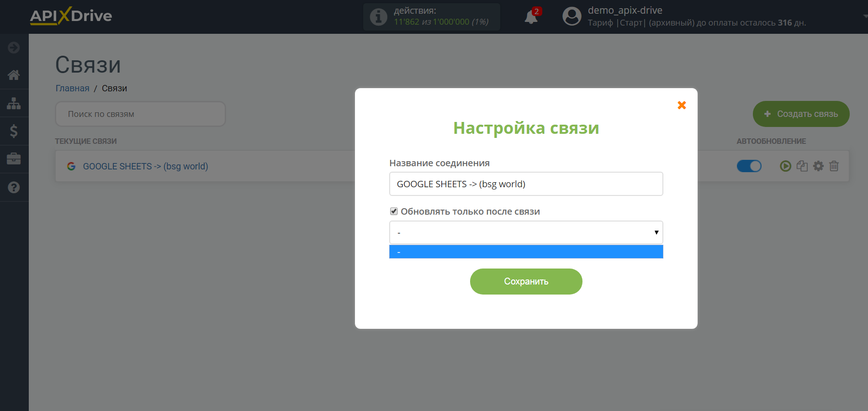Expand the sidebar arrow icon

pyautogui.click(x=14, y=47)
